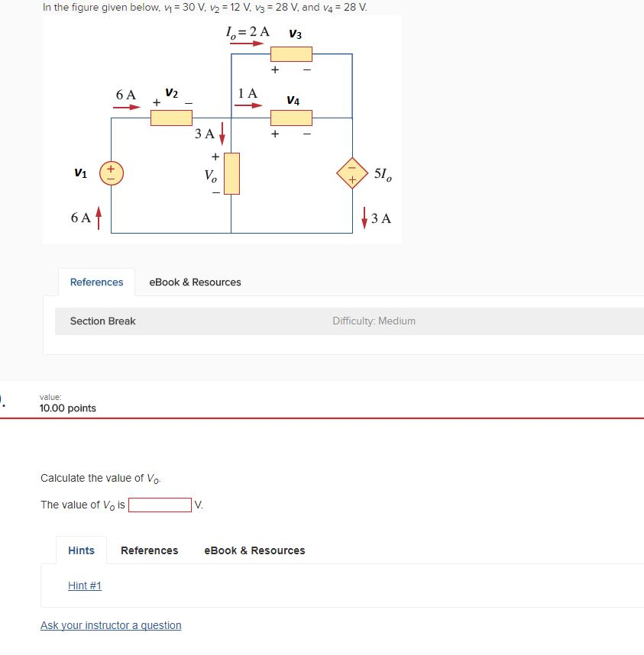Viewport: 644px width, 655px height.
Task: Click the 10.00 points value text
Action: pyautogui.click(x=66, y=408)
